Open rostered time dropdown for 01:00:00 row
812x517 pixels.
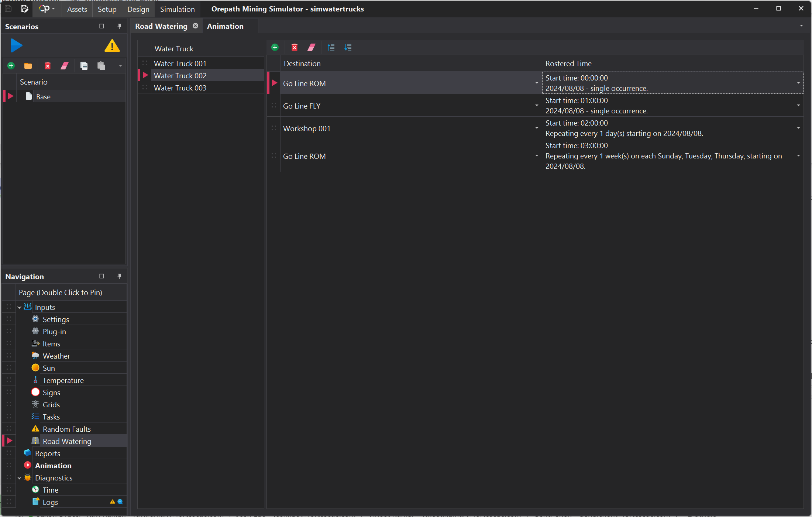pyautogui.click(x=798, y=106)
